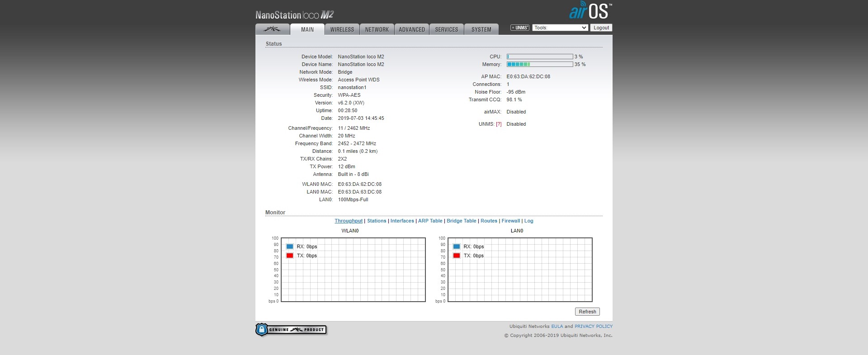
Task: Open the SERVICES tab
Action: pyautogui.click(x=447, y=29)
